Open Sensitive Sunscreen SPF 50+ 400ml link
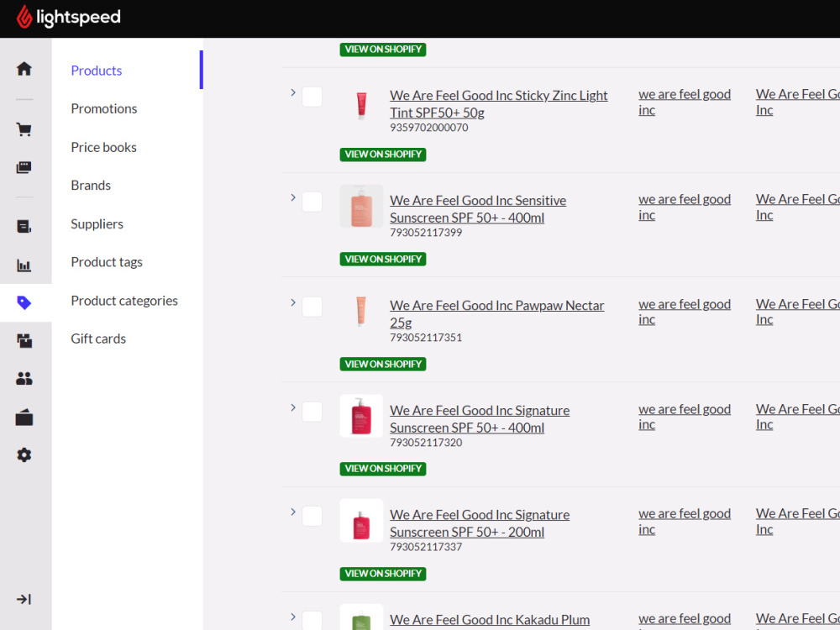Viewport: 840px width, 630px height. pyautogui.click(x=478, y=209)
